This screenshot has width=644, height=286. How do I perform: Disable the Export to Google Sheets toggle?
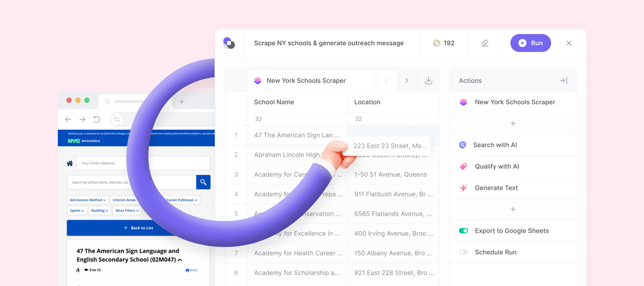463,231
